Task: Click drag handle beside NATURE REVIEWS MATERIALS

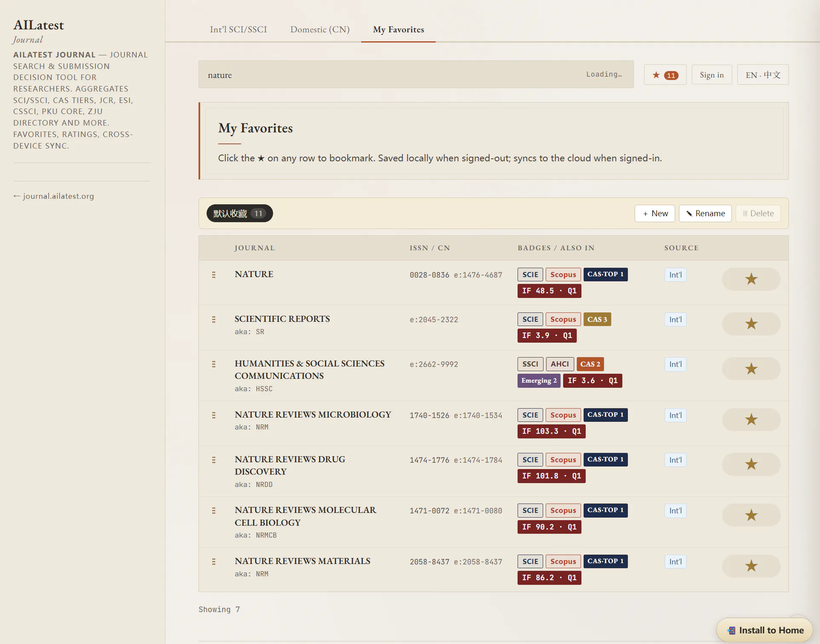Action: coord(213,561)
